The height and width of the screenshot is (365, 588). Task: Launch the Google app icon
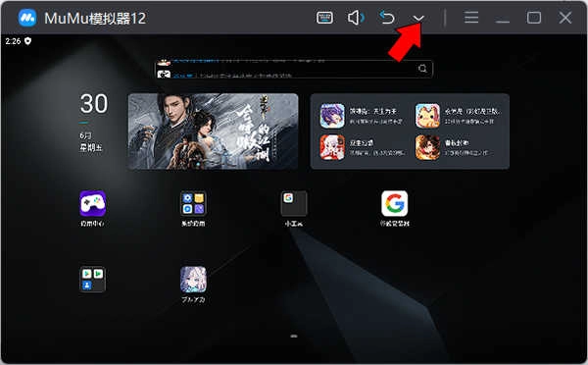coord(395,203)
